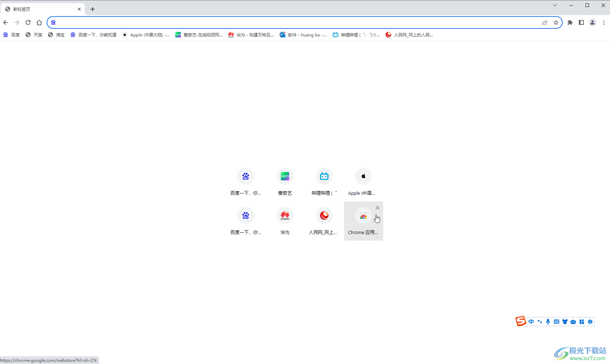
Task: Open the 人民网_网上 shortcut tile
Action: [x=324, y=221]
